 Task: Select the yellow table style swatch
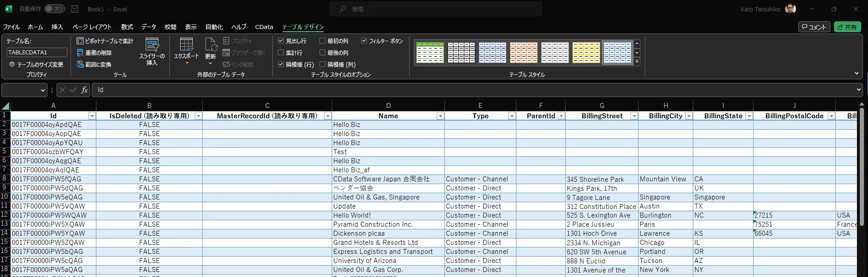[x=586, y=53]
